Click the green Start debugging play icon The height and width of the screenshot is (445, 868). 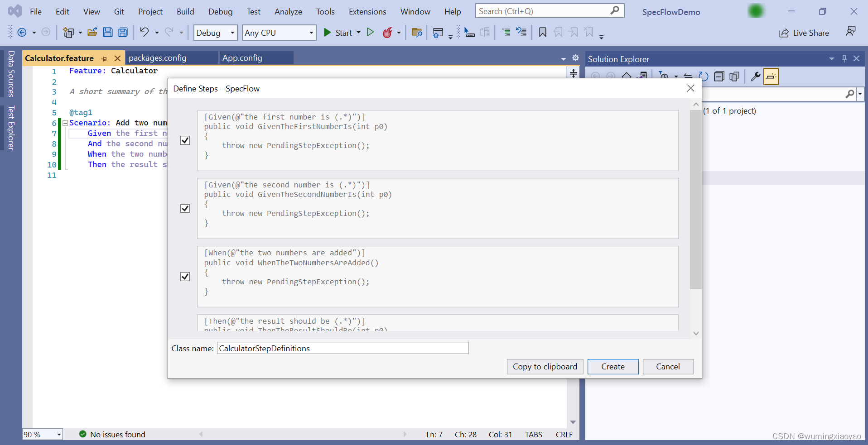click(x=327, y=32)
